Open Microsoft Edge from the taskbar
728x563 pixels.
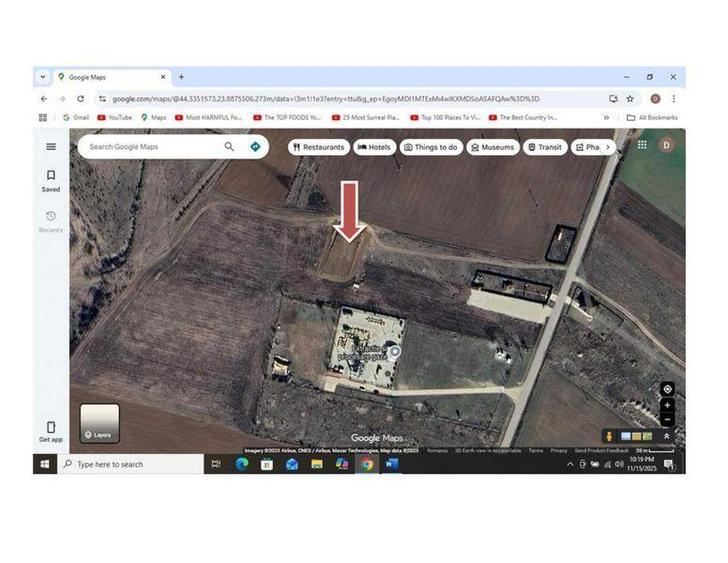(241, 464)
